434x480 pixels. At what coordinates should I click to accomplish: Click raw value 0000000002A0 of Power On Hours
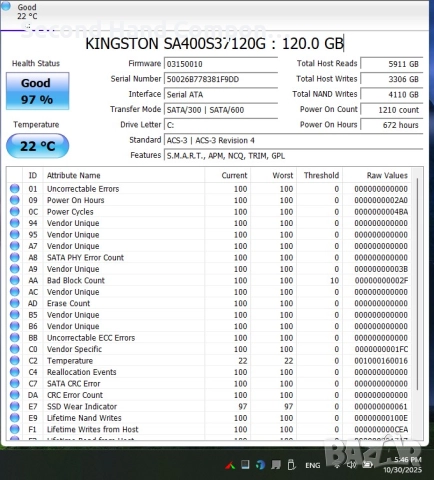381,200
